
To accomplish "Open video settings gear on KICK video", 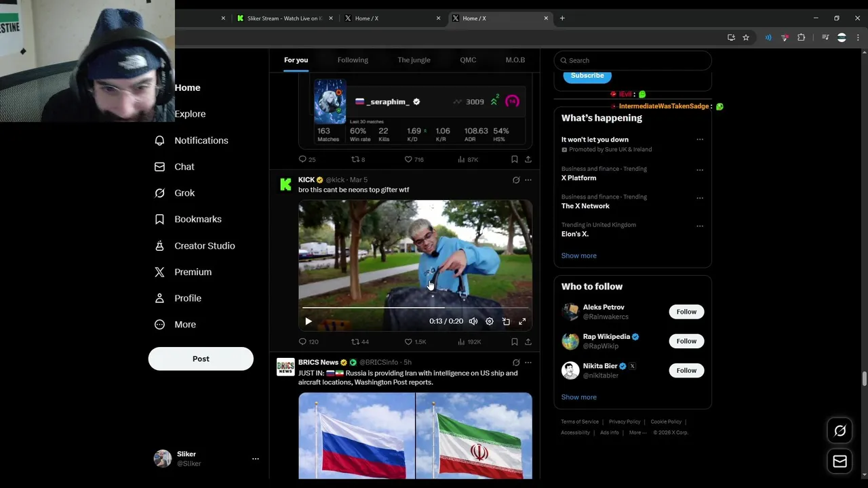I will coord(490,321).
